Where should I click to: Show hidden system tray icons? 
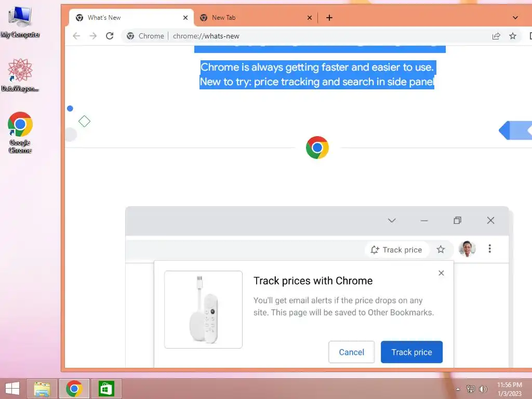pos(458,389)
